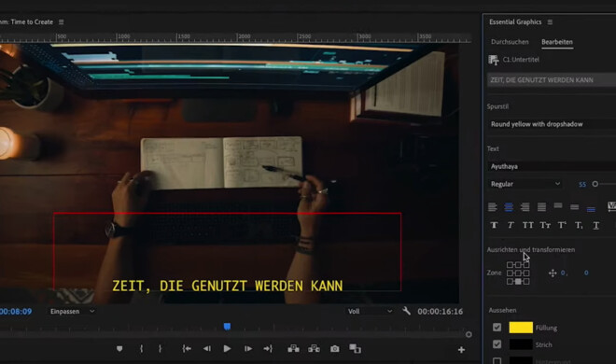Align text right
The height and width of the screenshot is (364, 616).
pos(525,207)
